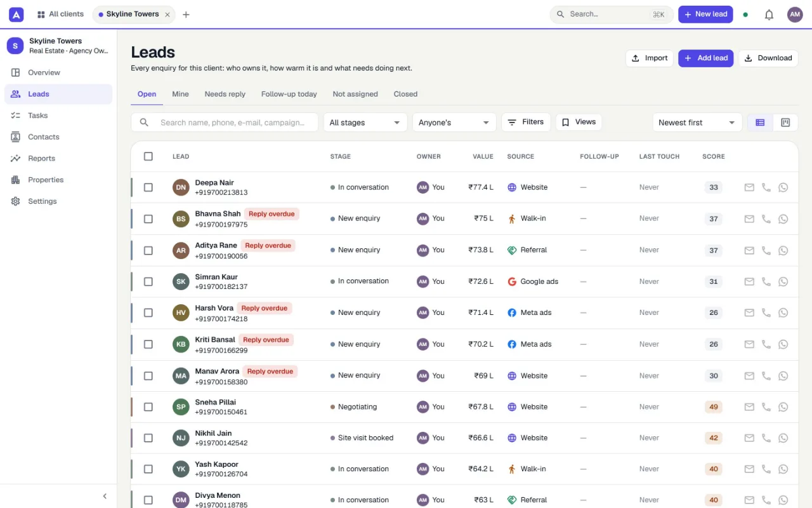Open saved Views
The image size is (812, 508).
tap(579, 122)
